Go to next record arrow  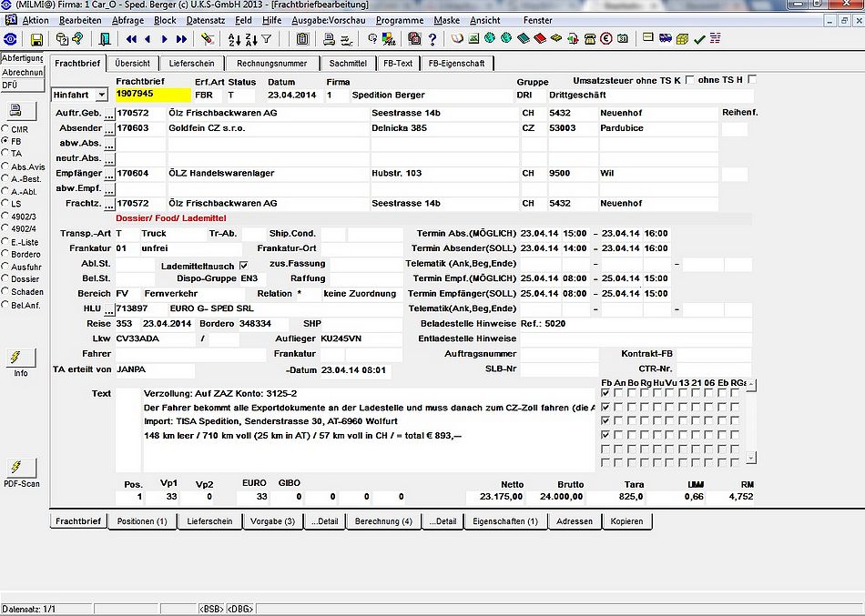(x=165, y=39)
